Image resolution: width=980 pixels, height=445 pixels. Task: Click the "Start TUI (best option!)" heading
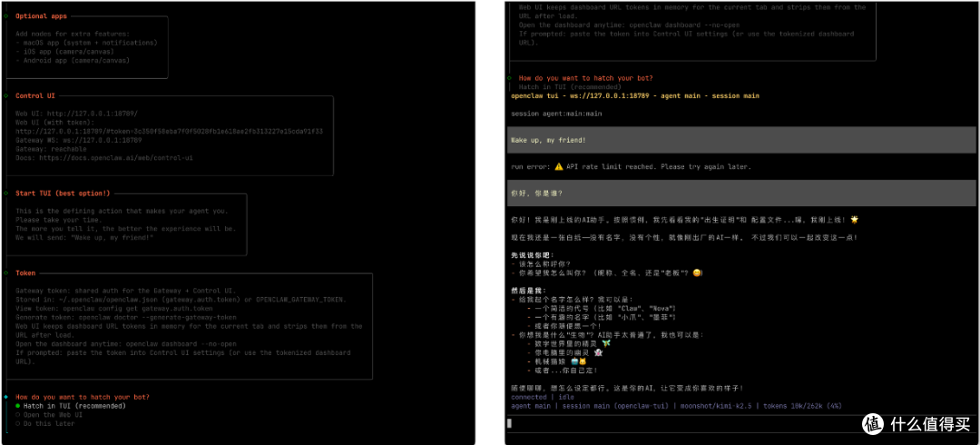click(63, 193)
